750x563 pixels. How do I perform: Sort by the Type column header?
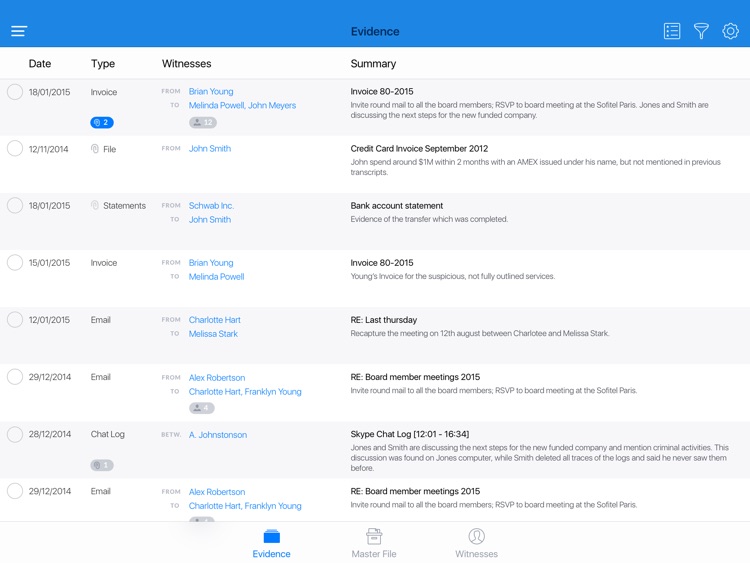(x=103, y=64)
